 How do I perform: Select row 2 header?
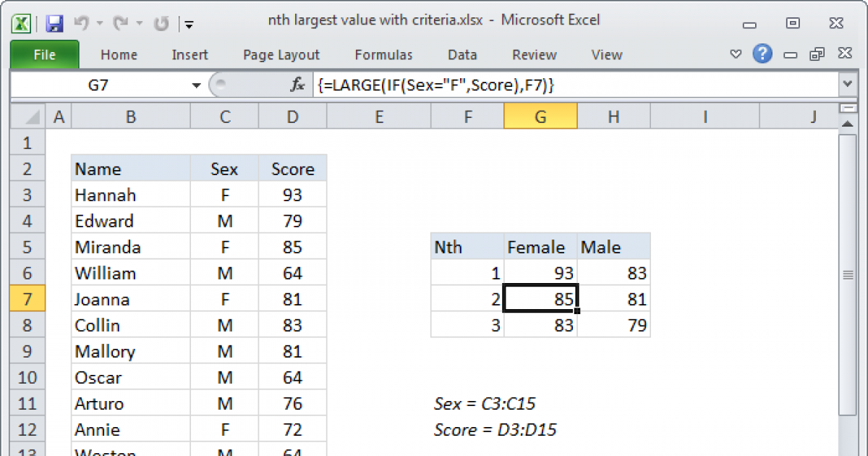28,169
